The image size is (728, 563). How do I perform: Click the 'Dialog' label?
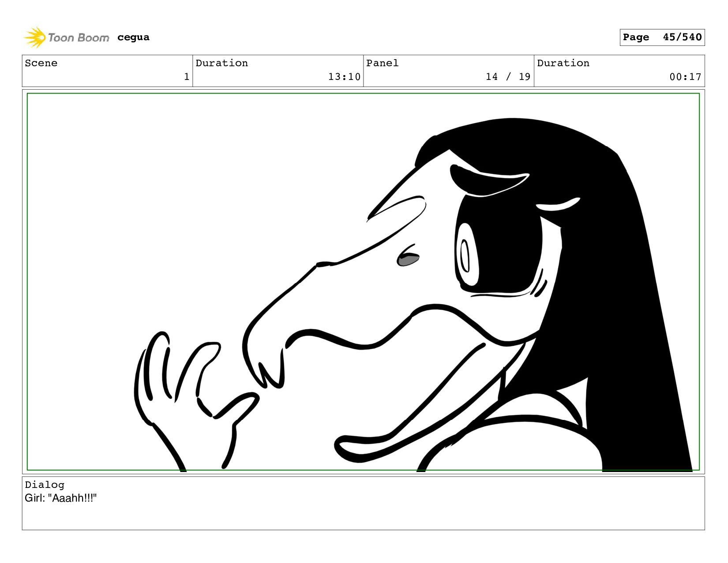(45, 485)
